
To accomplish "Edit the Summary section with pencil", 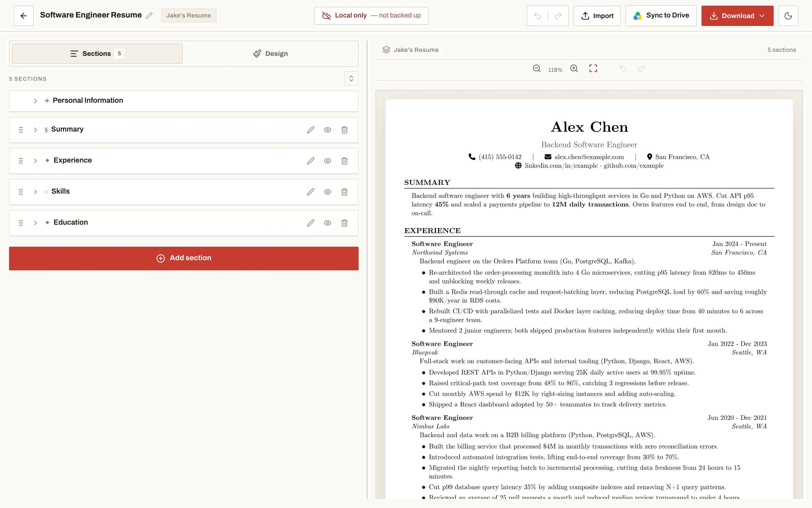I will tap(311, 130).
